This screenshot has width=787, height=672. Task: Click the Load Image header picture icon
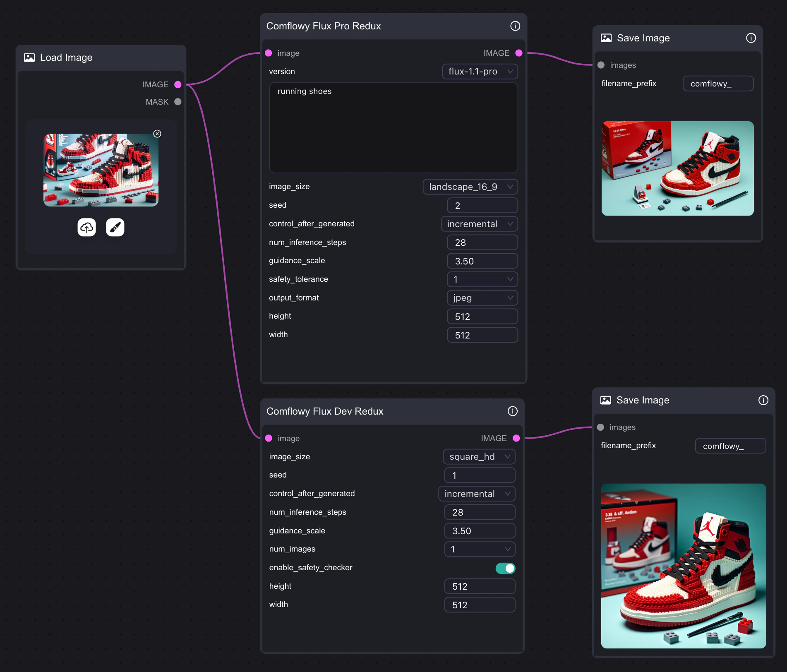tap(29, 58)
